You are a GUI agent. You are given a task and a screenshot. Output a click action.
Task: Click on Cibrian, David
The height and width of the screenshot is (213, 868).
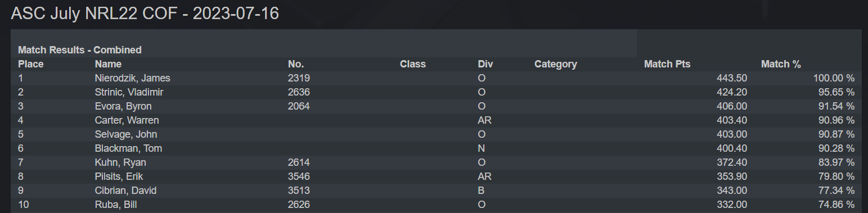(x=126, y=191)
